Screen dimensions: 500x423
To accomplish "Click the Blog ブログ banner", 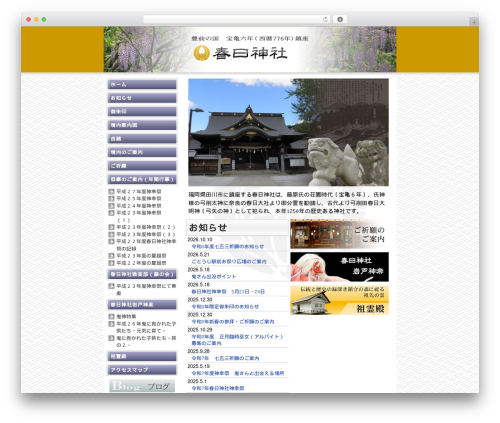I will point(142,386).
